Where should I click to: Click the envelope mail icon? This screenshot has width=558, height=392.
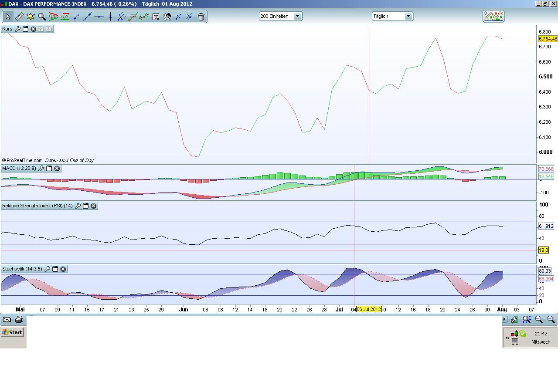click(7, 320)
